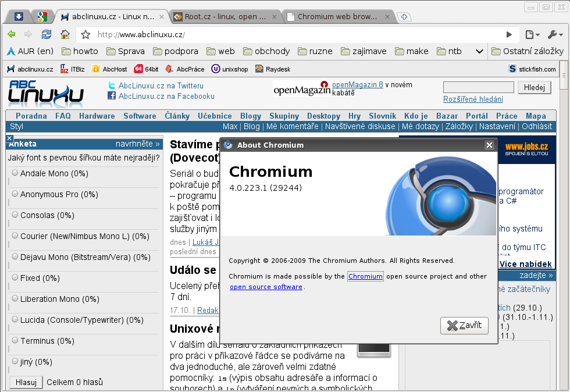Expand the Sprava bookmarks folder
570x392 pixels.
(x=126, y=51)
